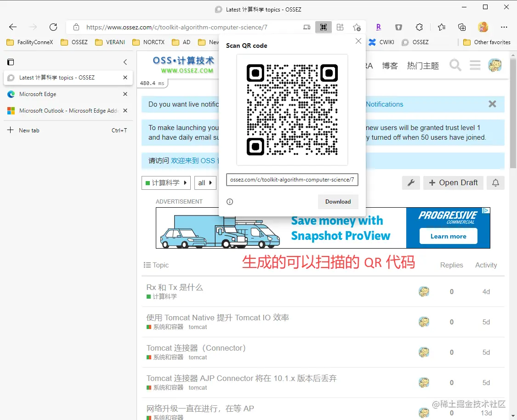Click the QR code link input field
Viewport: 517px width, 420px height.
292,180
